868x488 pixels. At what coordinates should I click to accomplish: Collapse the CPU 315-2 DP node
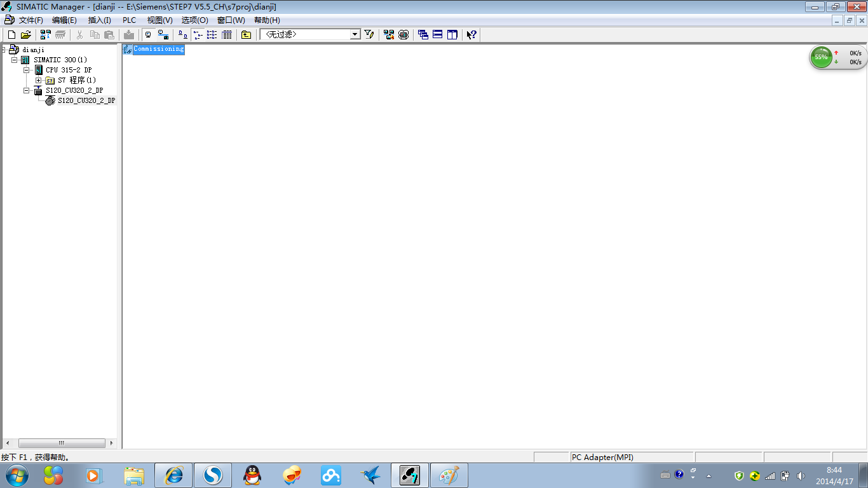[x=27, y=70]
